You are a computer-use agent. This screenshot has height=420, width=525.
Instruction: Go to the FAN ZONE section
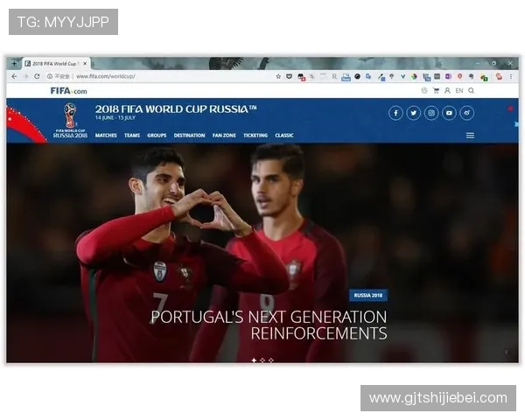click(224, 136)
